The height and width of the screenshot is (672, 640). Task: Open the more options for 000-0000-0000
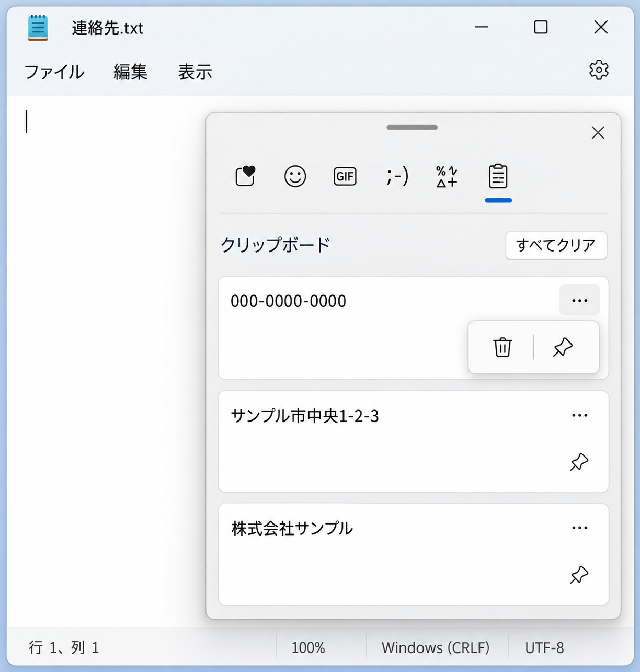click(579, 300)
